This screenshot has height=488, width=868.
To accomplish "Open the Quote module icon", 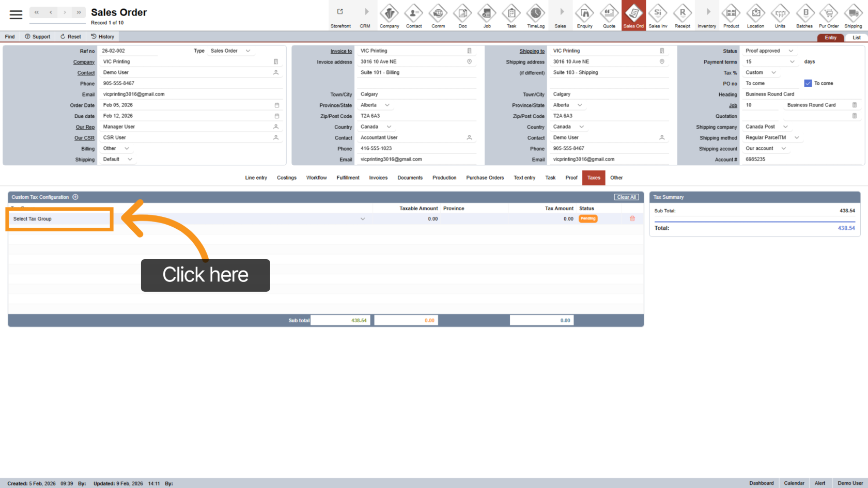I will click(609, 15).
